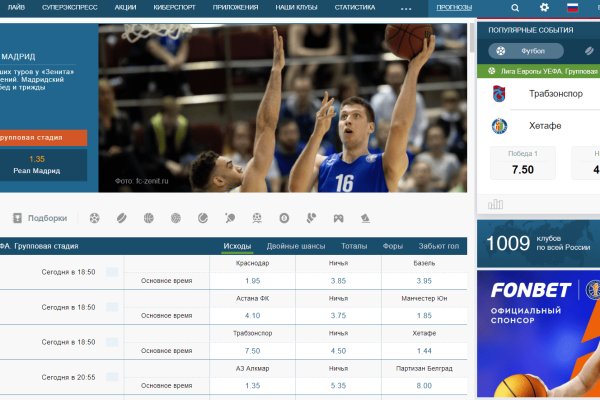Select the football sport filter icon

coord(94,218)
